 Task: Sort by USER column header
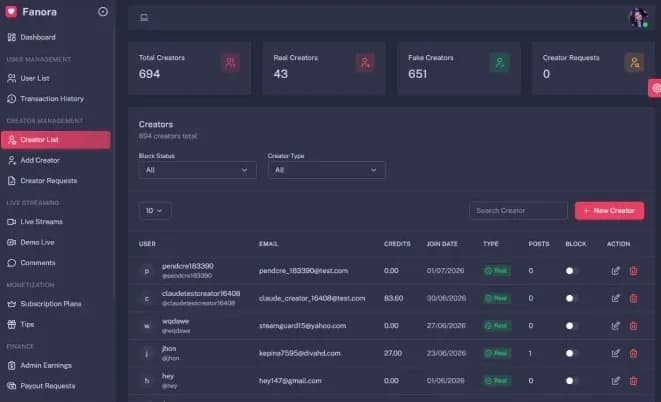pyautogui.click(x=147, y=244)
